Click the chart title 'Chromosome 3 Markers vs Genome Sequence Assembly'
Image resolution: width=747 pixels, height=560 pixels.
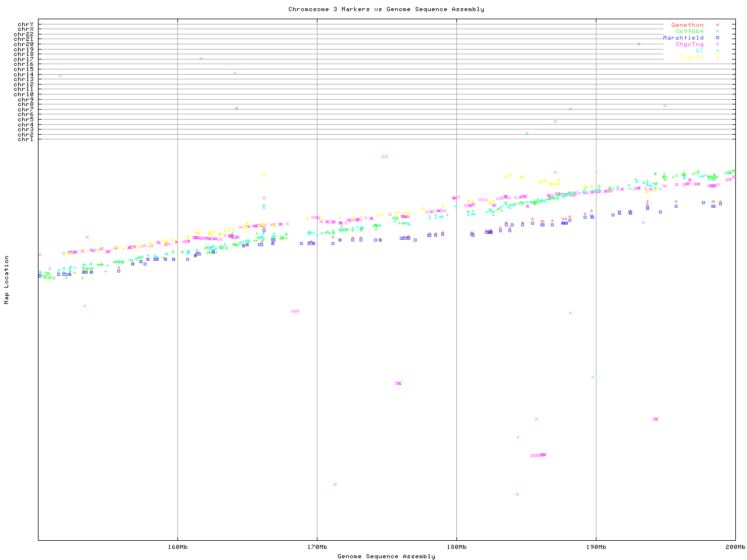coord(386,9)
